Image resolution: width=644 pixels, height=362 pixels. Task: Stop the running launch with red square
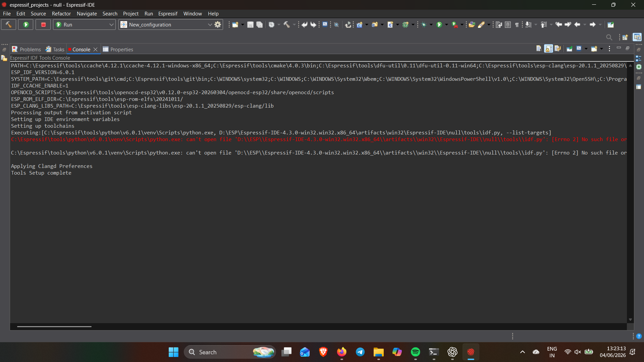[43, 24]
